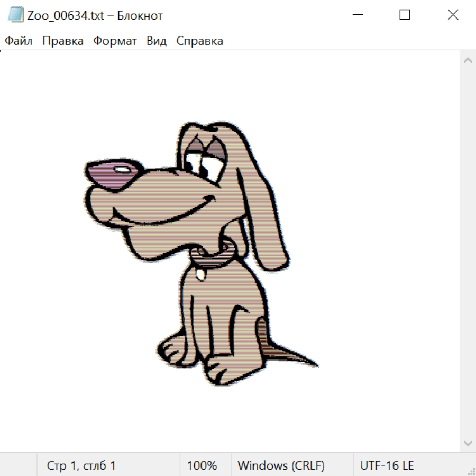Click the scroll down arrow
This screenshot has width=476, height=476.
468,442
